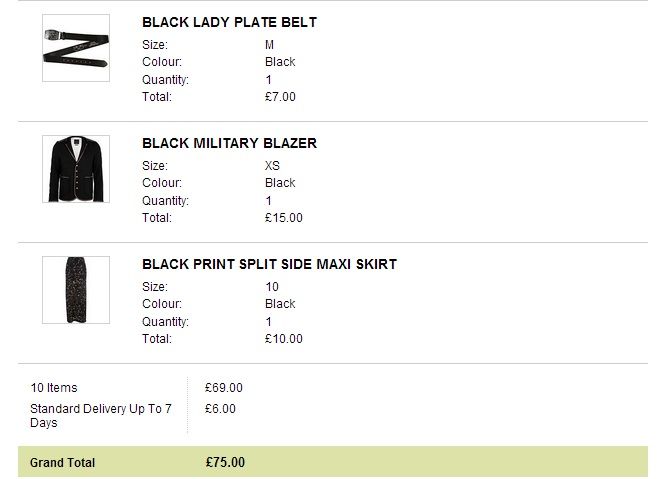
Task: Click the black lady plate belt thumbnail
Action: (x=76, y=48)
